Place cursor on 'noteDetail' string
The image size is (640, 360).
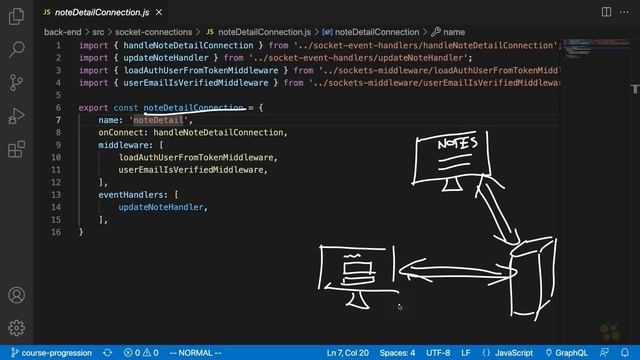click(158, 120)
